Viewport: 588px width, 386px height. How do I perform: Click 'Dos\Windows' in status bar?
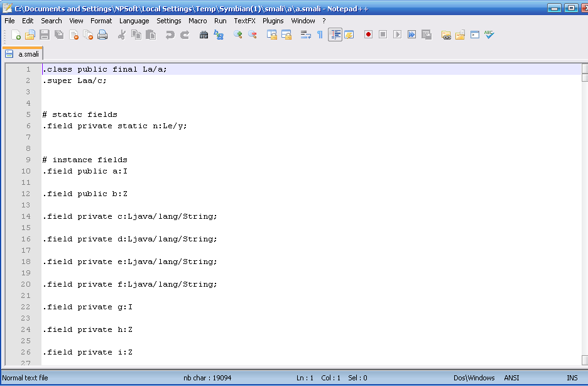point(474,378)
